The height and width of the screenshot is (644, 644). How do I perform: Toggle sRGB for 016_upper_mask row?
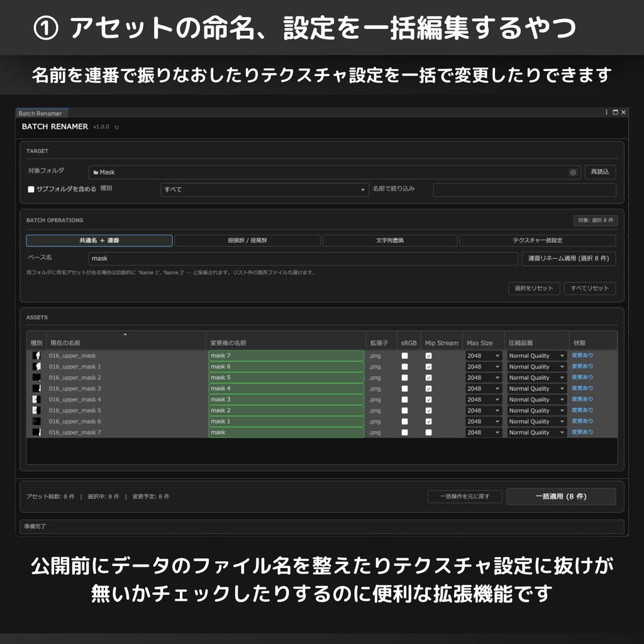(x=404, y=356)
